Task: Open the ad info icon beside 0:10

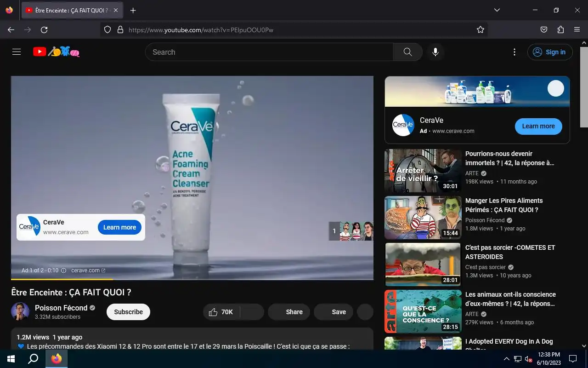Action: click(63, 270)
